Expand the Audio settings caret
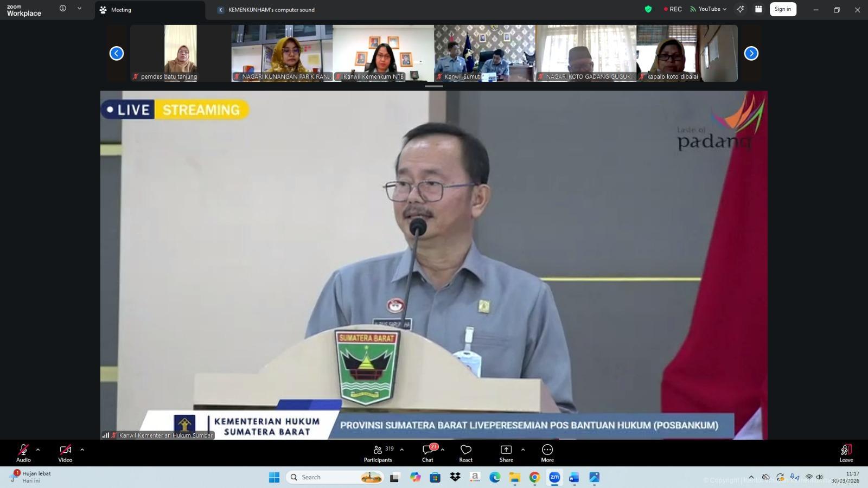Image resolution: width=868 pixels, height=488 pixels. (x=38, y=450)
